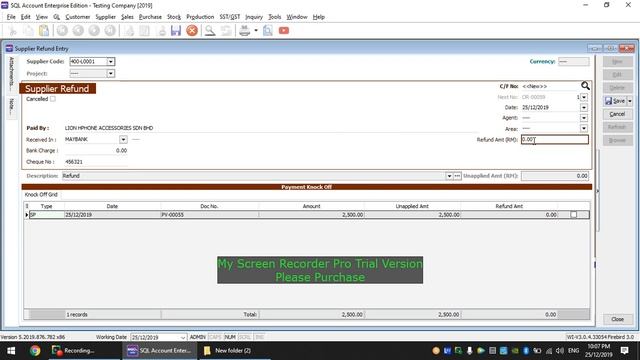Go to the last record toolbar arrow

(110, 31)
